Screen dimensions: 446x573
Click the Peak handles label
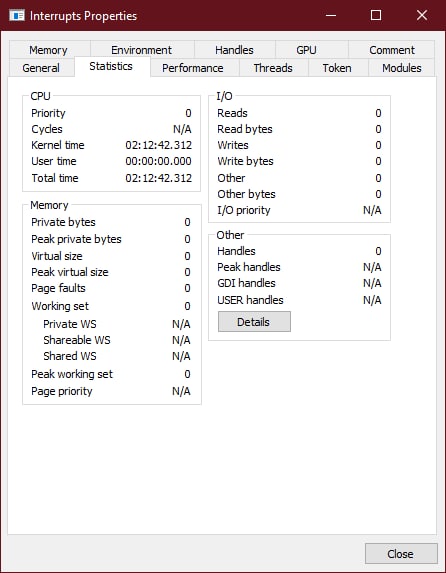click(249, 267)
